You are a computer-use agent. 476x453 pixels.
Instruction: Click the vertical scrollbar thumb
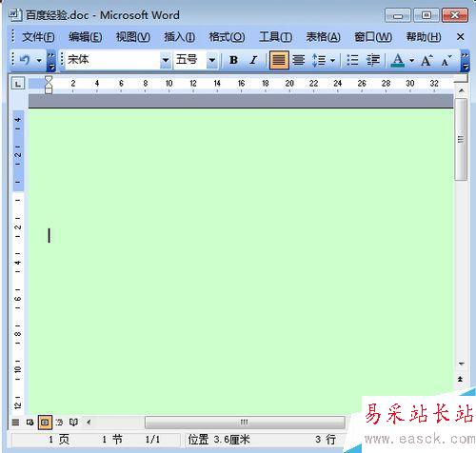pos(461,139)
